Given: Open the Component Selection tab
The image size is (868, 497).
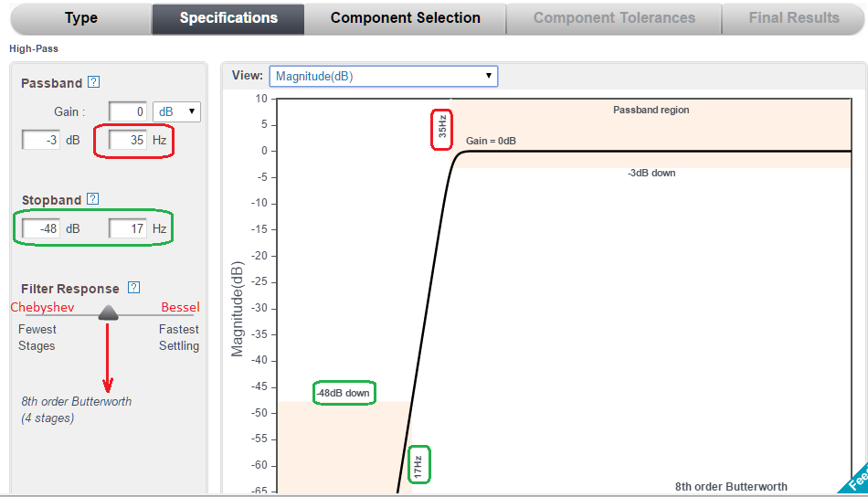Looking at the screenshot, I should tap(405, 18).
